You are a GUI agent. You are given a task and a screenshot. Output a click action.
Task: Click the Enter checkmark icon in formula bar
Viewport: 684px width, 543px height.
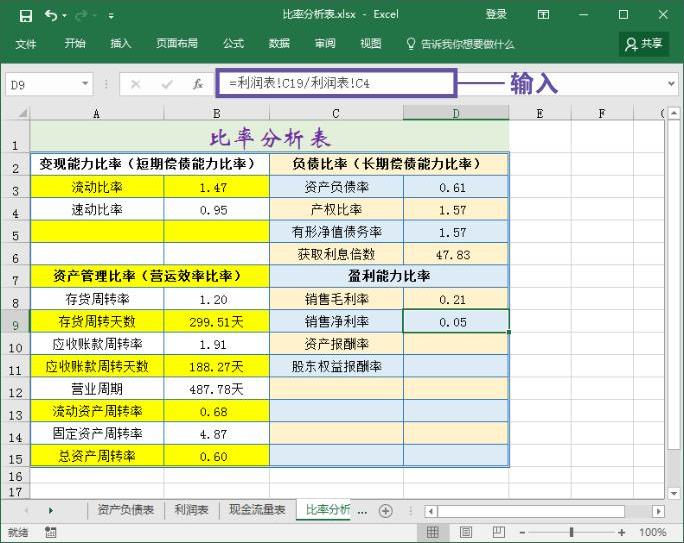click(x=167, y=84)
